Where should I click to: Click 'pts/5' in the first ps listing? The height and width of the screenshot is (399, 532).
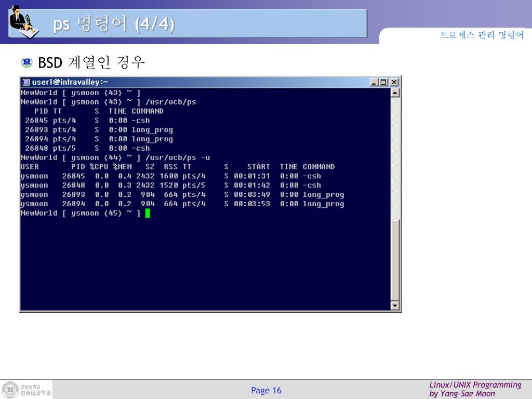pyautogui.click(x=64, y=148)
